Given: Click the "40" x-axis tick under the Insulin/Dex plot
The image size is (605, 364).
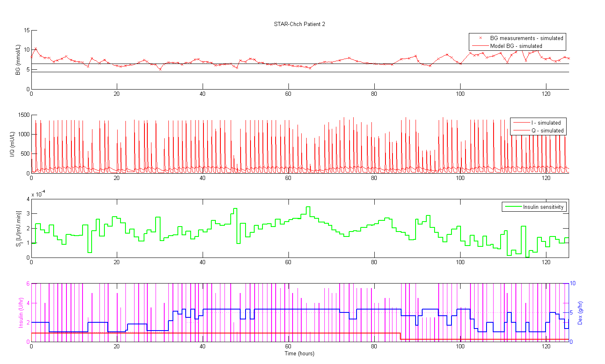Looking at the screenshot, I should click(x=203, y=346).
